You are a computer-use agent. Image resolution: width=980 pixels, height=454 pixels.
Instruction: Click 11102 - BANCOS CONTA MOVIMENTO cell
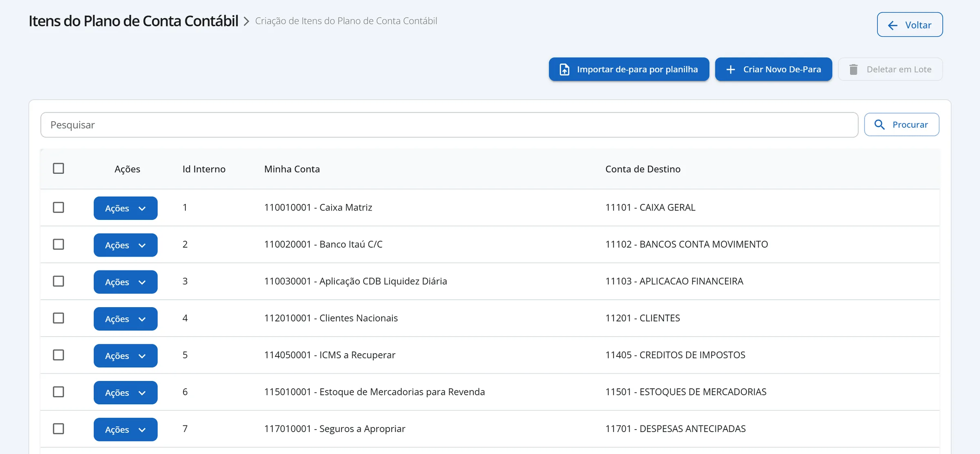point(686,244)
